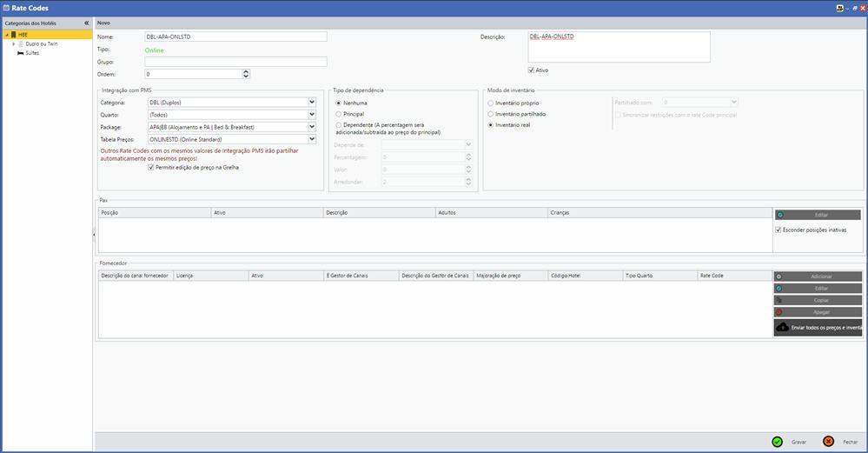Click the user icon in title bar
The width and height of the screenshot is (868, 453).
tap(839, 7)
